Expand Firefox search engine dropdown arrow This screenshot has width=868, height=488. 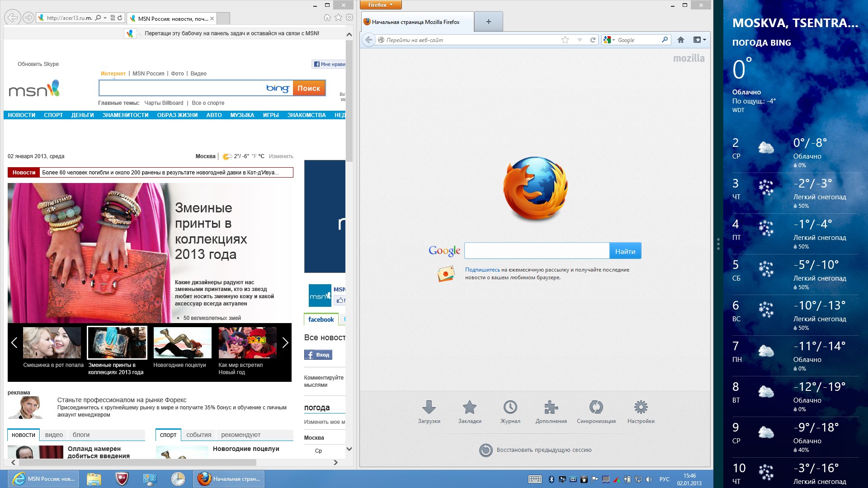(x=613, y=40)
